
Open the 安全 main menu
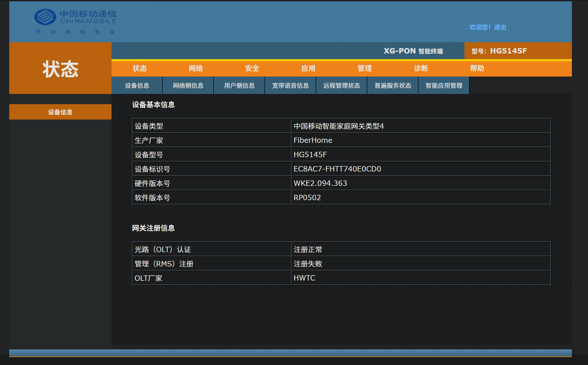(252, 68)
